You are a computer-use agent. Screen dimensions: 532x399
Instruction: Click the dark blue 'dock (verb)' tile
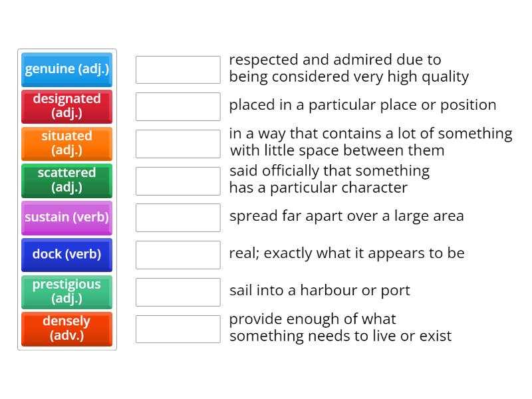point(66,255)
